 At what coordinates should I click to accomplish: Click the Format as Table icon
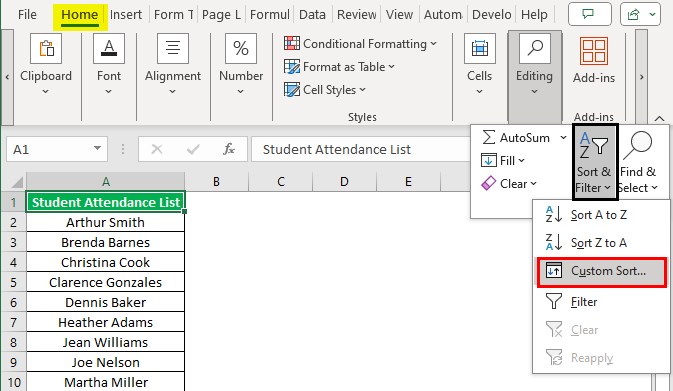(x=292, y=67)
